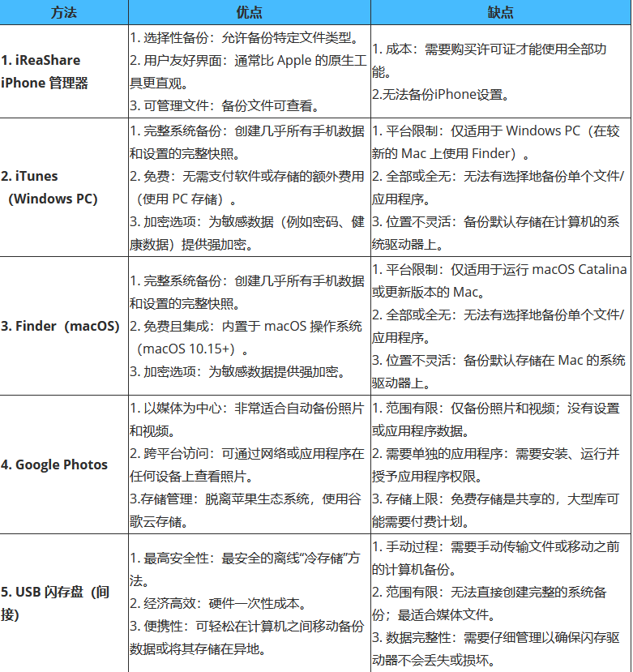
Task: Click 完整系统备份 in the Finder row
Action: [x=247, y=293]
